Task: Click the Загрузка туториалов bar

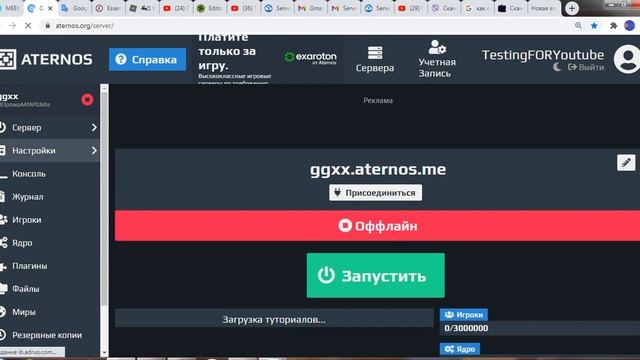Action: [x=274, y=319]
